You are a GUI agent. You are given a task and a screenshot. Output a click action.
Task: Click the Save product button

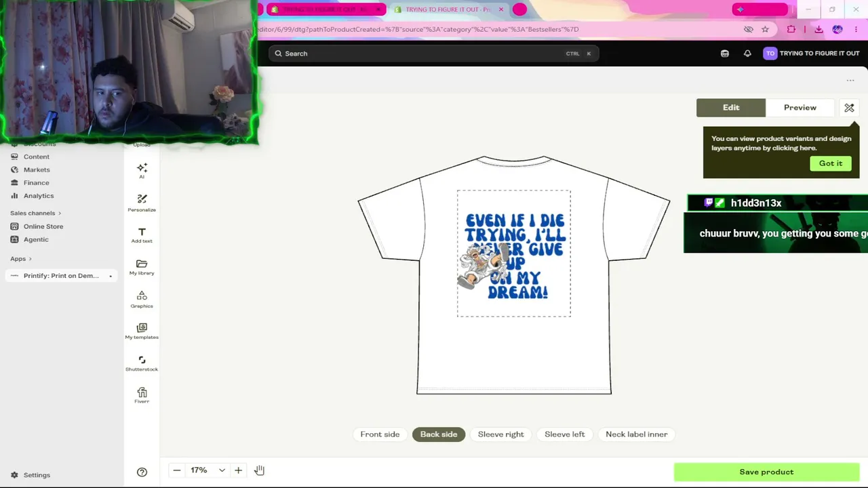[x=766, y=472]
